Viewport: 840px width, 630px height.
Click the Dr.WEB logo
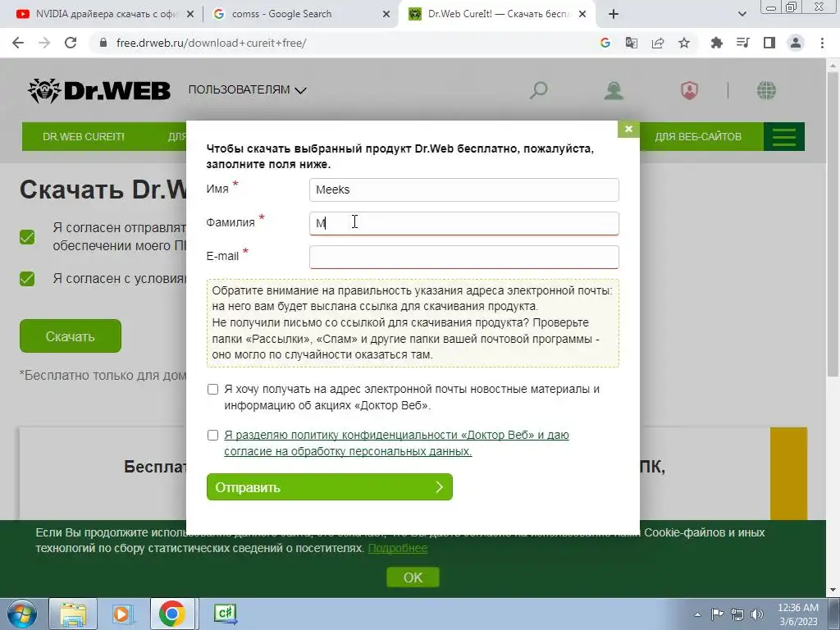click(99, 90)
